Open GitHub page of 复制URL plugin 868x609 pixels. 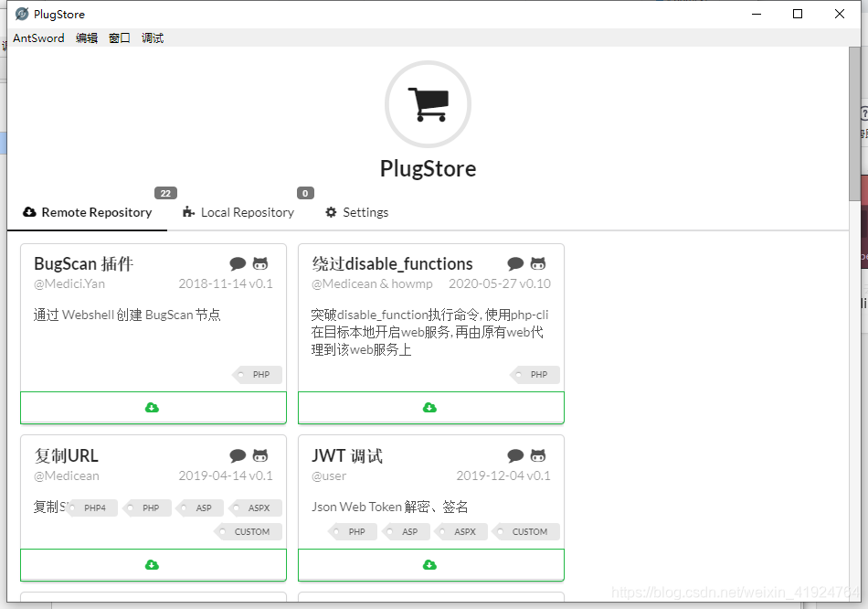pyautogui.click(x=260, y=455)
